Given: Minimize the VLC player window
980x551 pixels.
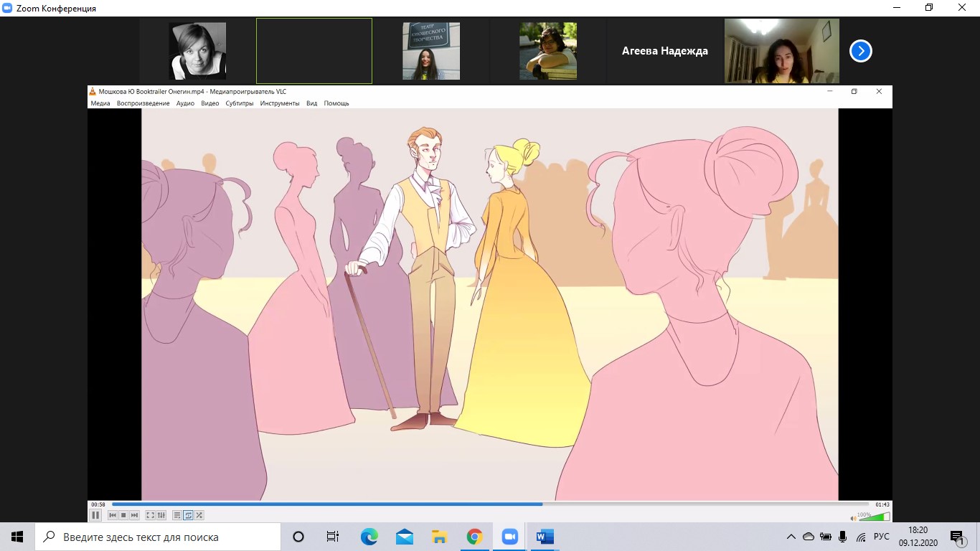Looking at the screenshot, I should [x=830, y=91].
